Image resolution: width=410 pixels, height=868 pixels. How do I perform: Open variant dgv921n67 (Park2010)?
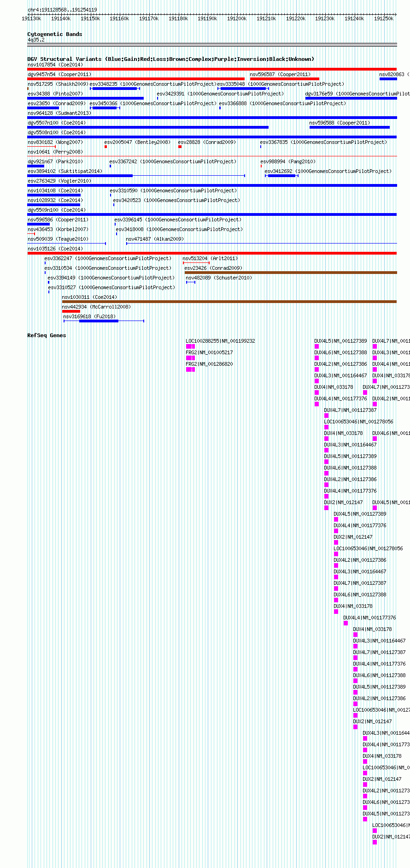pos(55,161)
